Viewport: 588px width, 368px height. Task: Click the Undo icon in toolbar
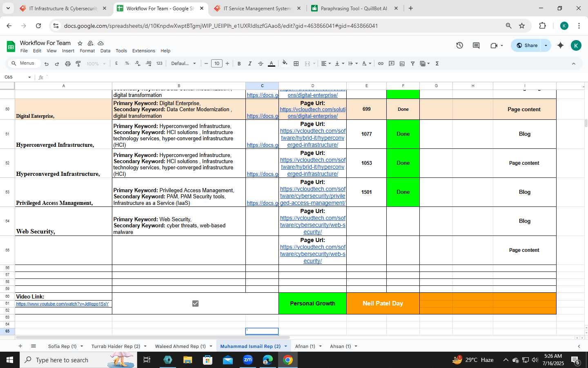47,64
